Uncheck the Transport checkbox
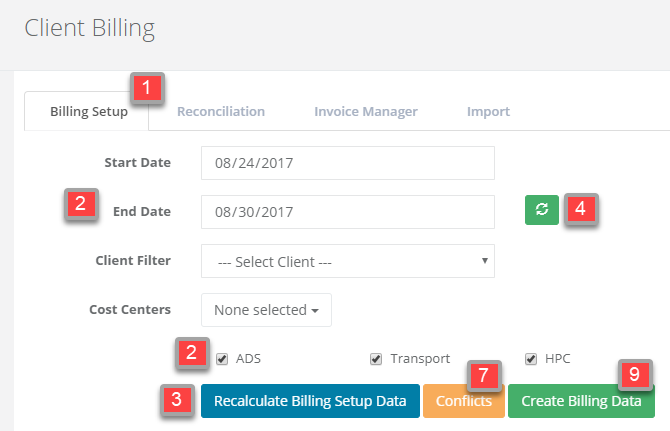The width and height of the screenshot is (670, 431). [377, 358]
